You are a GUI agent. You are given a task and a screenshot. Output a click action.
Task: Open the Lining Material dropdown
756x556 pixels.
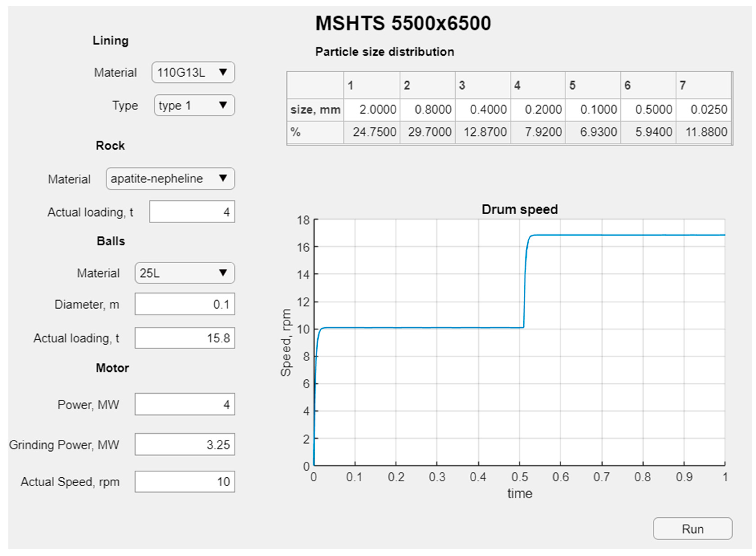193,72
